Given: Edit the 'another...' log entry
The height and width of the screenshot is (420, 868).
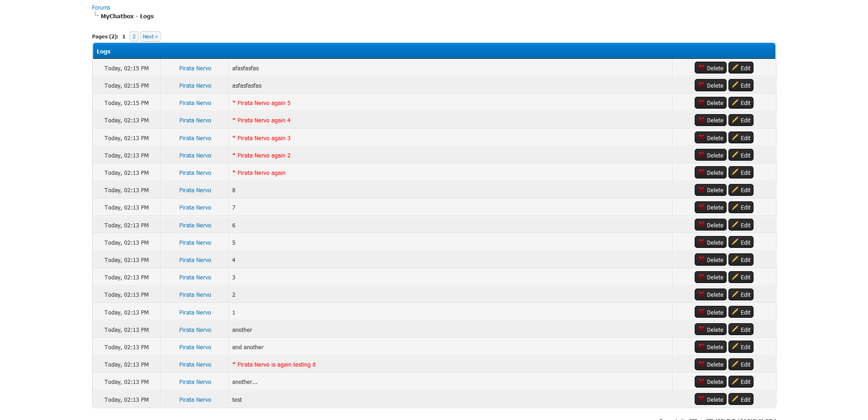Looking at the screenshot, I should point(741,382).
